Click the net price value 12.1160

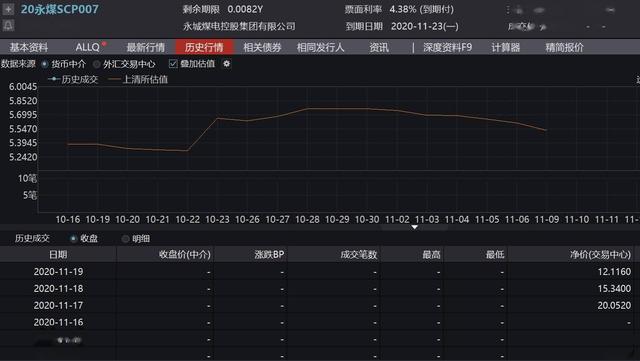coord(614,272)
